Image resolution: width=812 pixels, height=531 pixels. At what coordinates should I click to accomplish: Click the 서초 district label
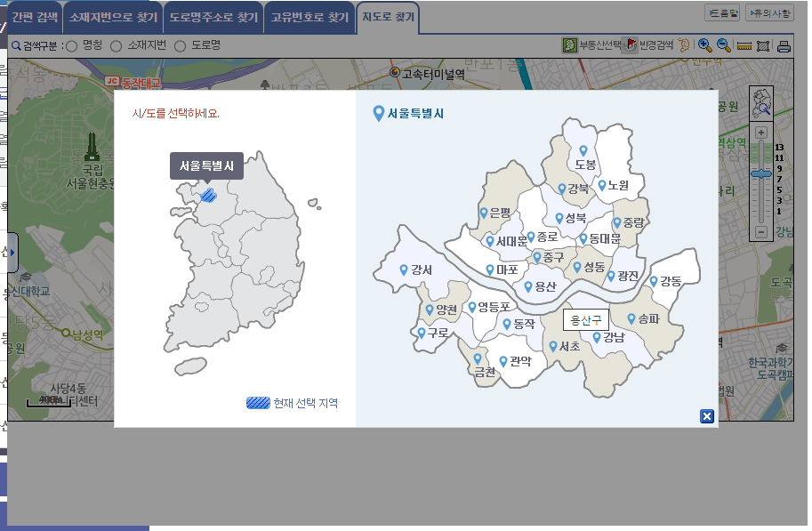click(x=569, y=346)
